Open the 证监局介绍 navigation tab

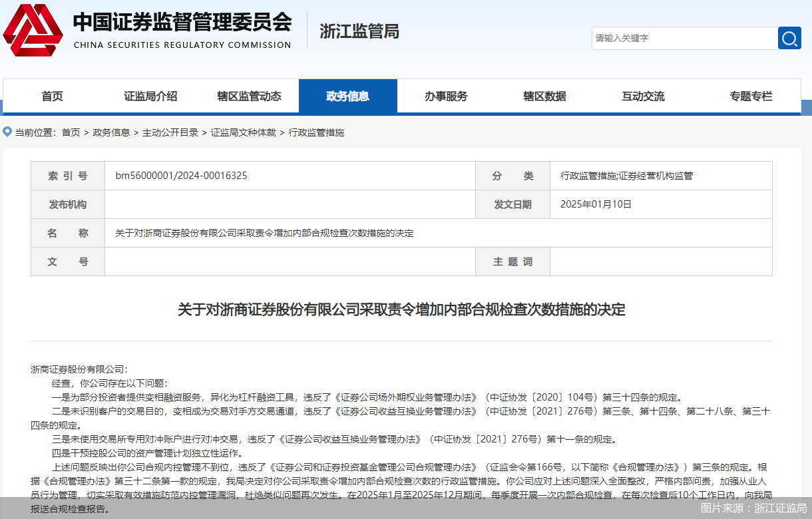pyautogui.click(x=151, y=96)
